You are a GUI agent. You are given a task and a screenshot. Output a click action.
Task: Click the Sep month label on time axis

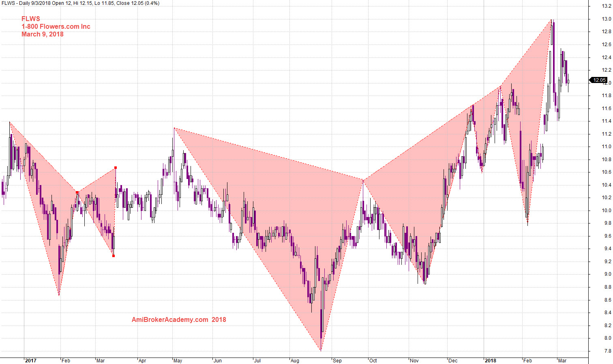click(337, 361)
